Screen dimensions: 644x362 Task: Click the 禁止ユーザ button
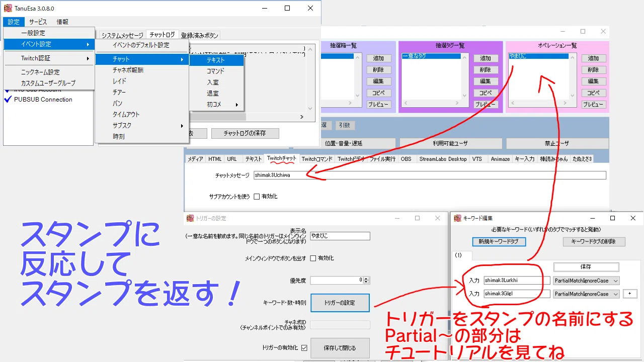pyautogui.click(x=557, y=143)
